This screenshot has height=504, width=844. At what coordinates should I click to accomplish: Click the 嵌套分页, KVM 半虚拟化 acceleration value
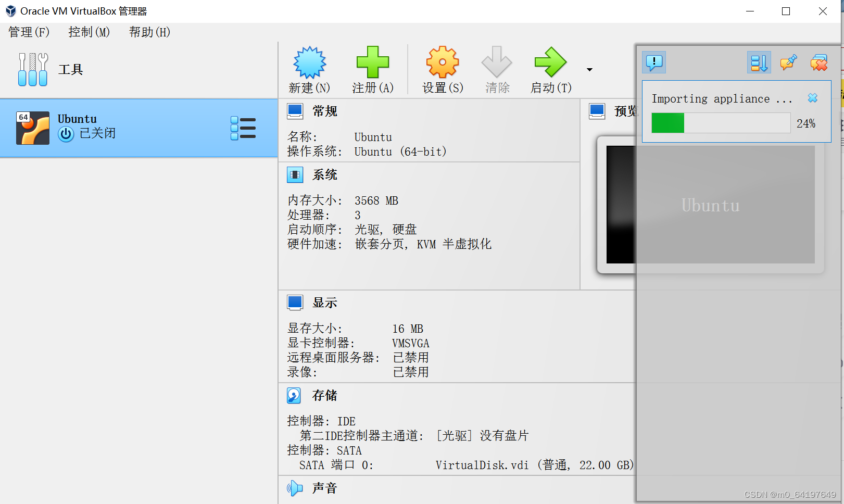423,244
